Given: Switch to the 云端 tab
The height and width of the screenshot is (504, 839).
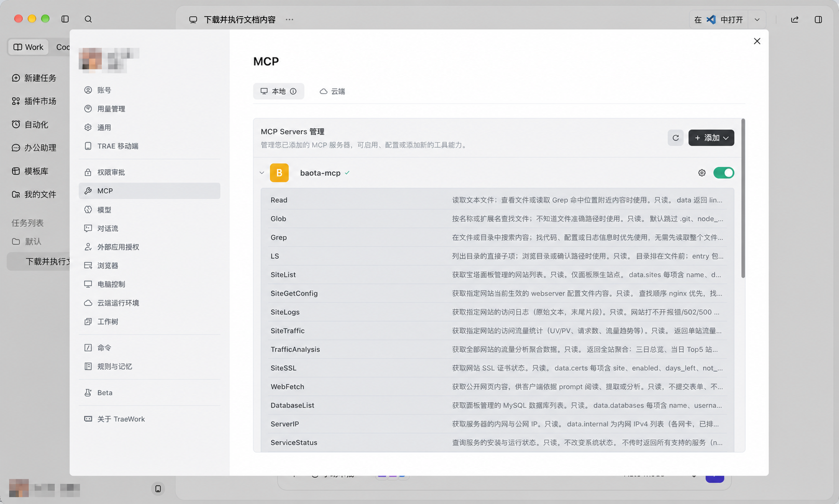Looking at the screenshot, I should click(332, 91).
